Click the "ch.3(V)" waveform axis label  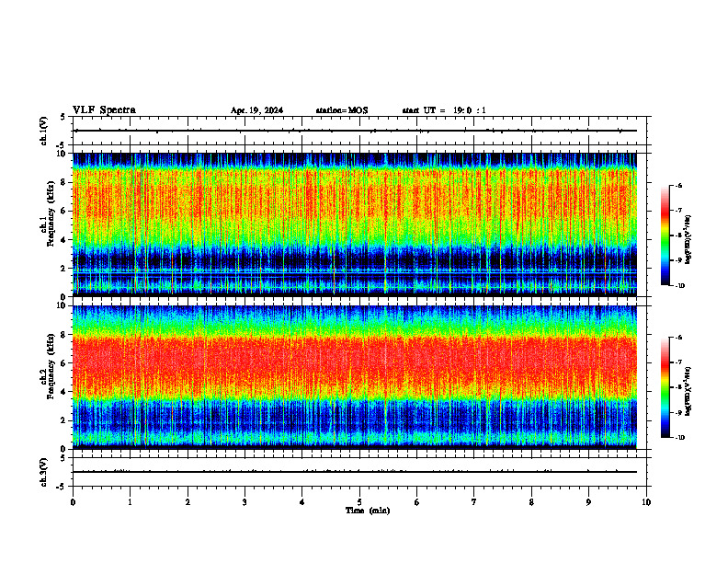44,472
